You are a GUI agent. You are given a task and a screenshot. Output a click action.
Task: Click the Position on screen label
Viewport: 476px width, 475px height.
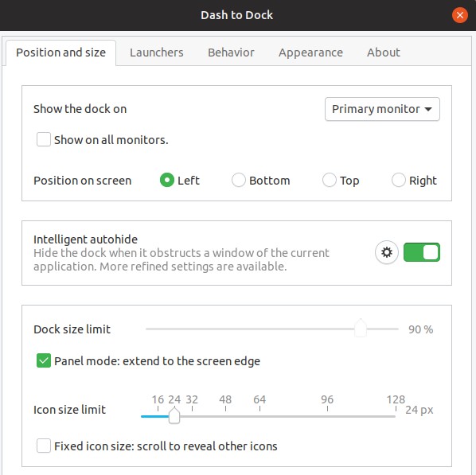coord(82,181)
